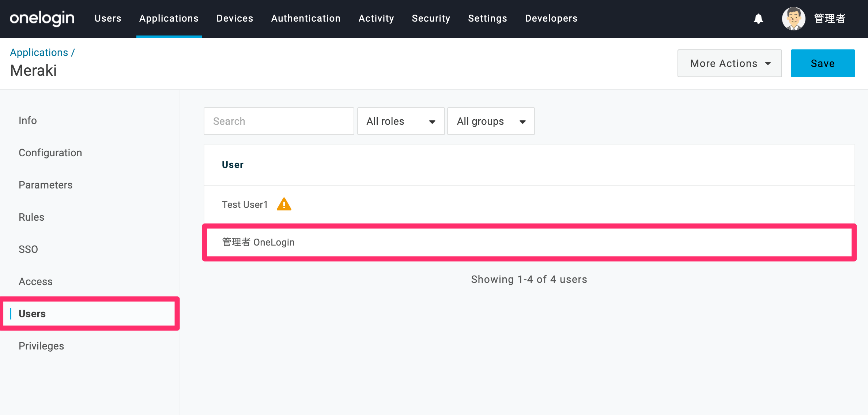Open the Users top navigation menu

[107, 18]
